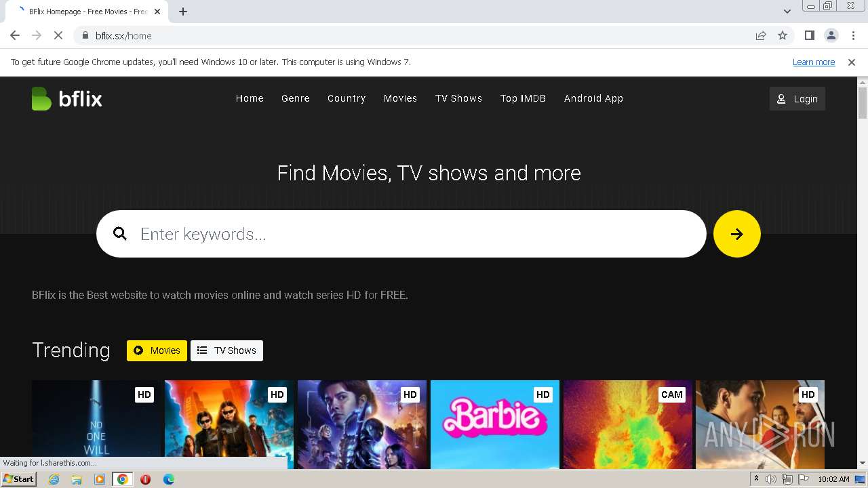The image size is (868, 488).
Task: Go to the Movies nav link
Action: (400, 98)
